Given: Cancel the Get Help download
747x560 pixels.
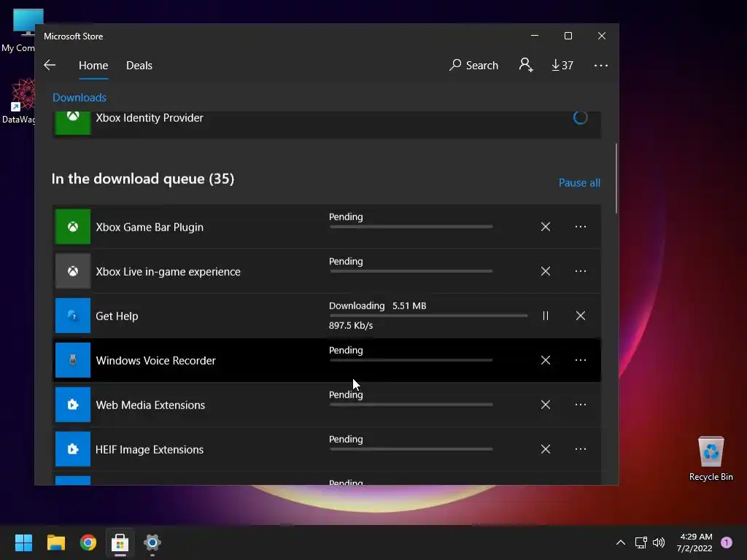Looking at the screenshot, I should (580, 316).
